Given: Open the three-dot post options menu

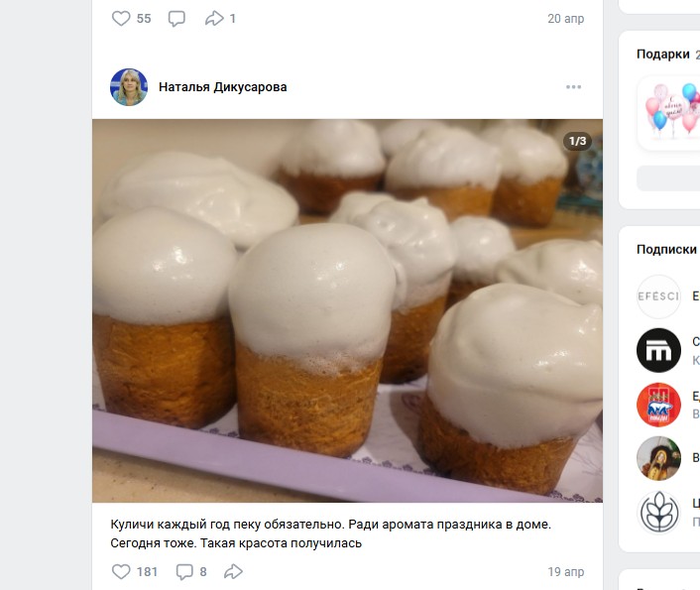Looking at the screenshot, I should click(574, 87).
